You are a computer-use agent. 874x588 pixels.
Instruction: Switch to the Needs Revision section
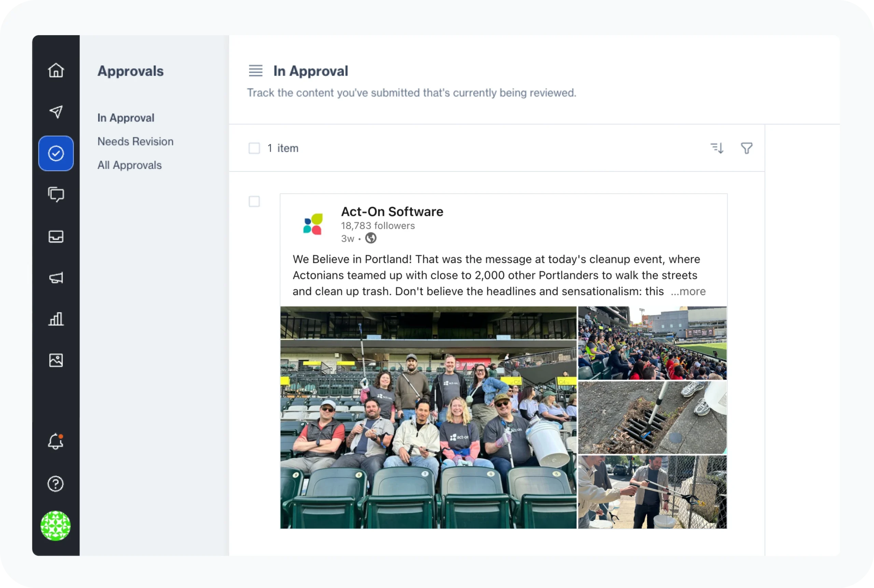135,142
